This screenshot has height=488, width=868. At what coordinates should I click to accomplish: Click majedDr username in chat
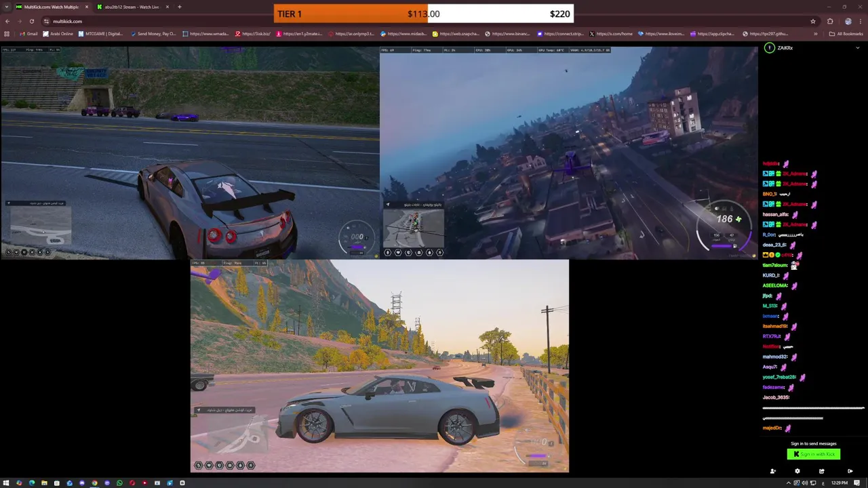click(772, 428)
